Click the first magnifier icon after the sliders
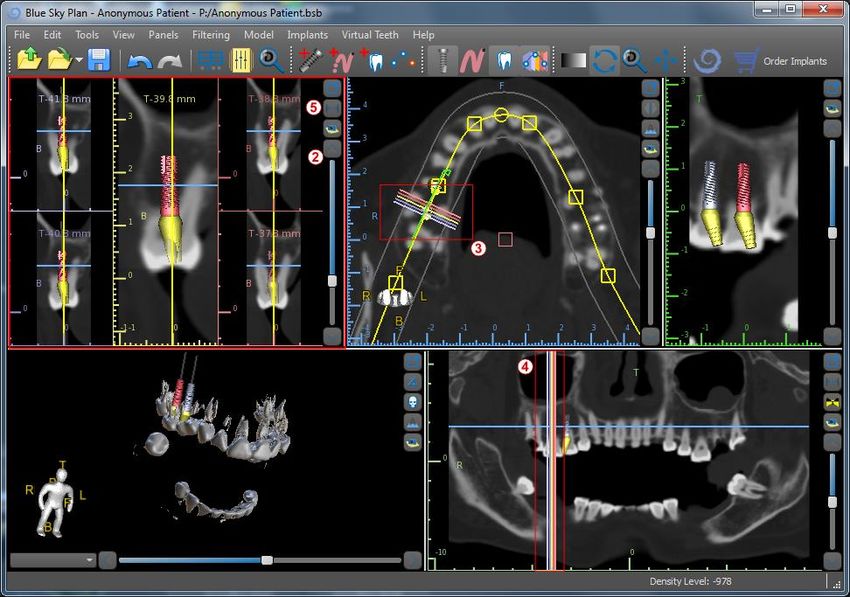850x597 pixels. (x=271, y=60)
